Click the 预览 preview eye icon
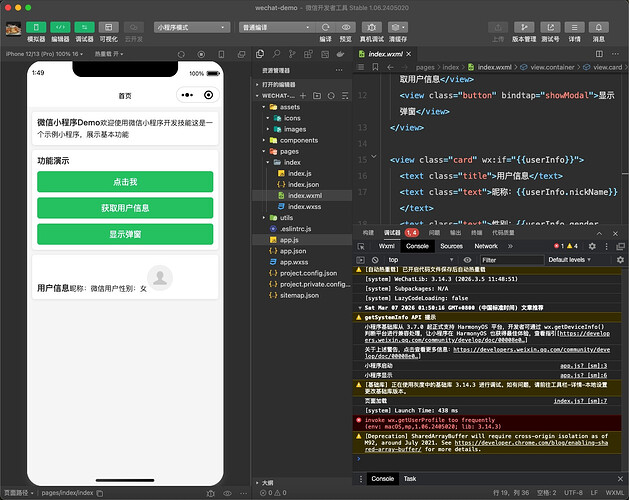The width and height of the screenshot is (629, 500). 346,27
